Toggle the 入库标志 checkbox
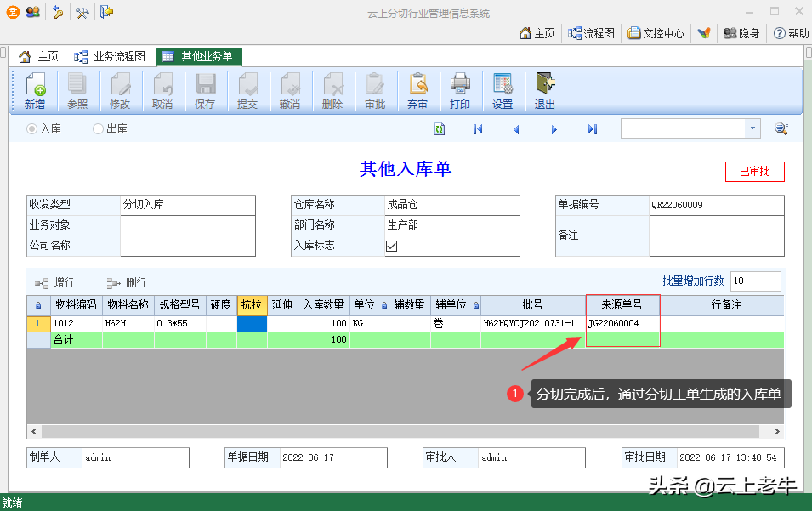 point(392,246)
